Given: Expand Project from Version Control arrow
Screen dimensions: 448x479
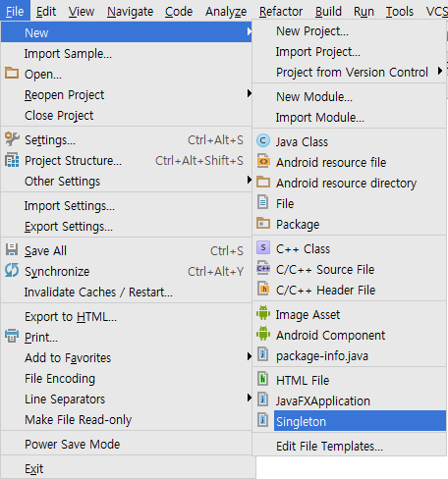Looking at the screenshot, I should click(440, 72).
